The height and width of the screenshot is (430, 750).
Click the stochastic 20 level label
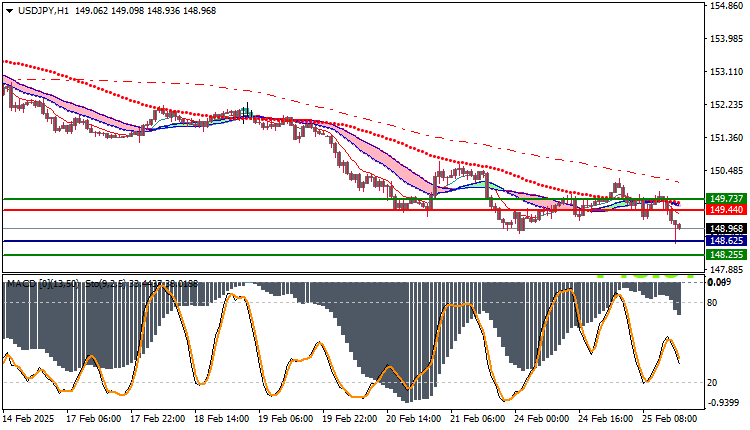[x=713, y=382]
